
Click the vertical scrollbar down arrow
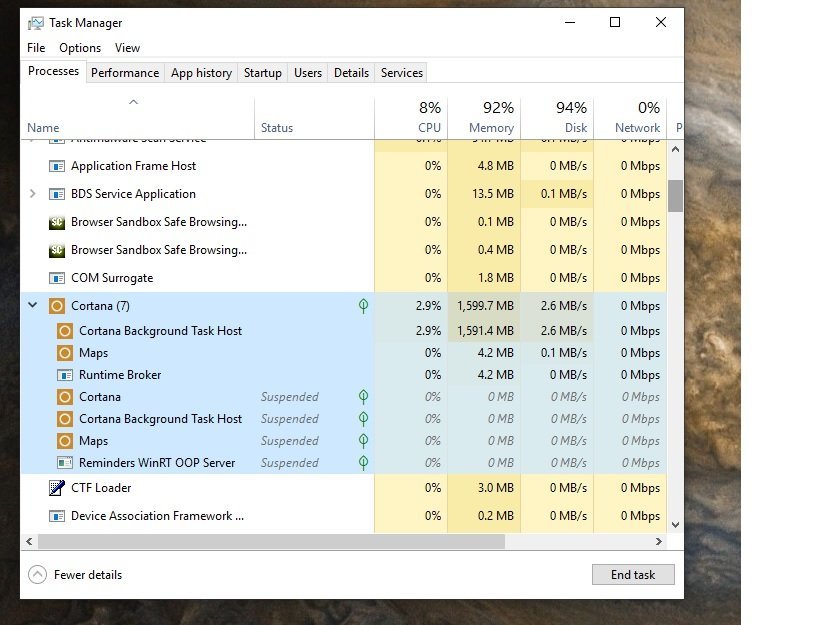pos(675,525)
